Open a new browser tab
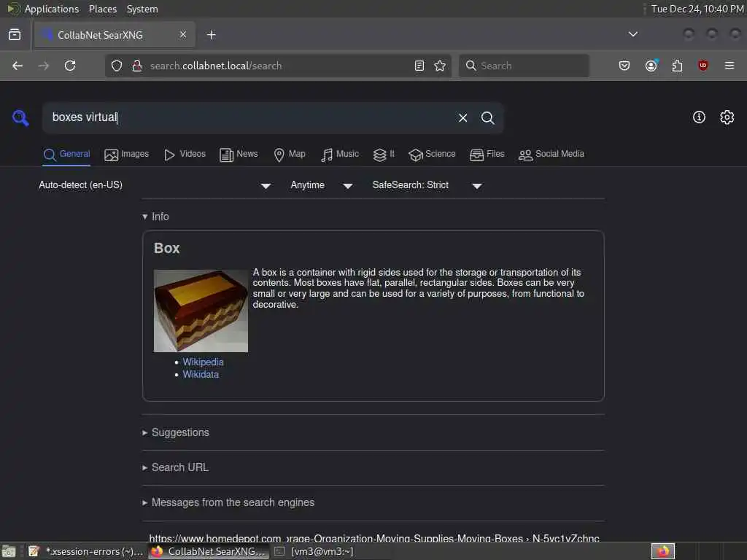The image size is (747, 560). tap(211, 35)
